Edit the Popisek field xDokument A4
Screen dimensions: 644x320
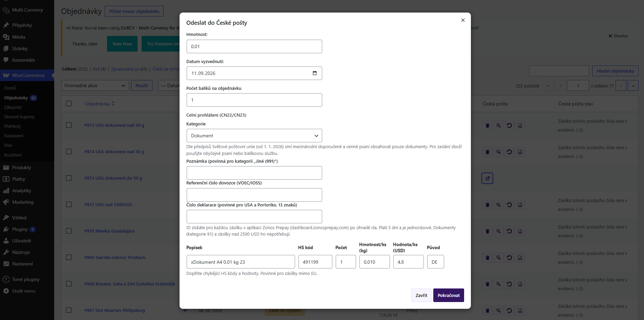pos(241,262)
